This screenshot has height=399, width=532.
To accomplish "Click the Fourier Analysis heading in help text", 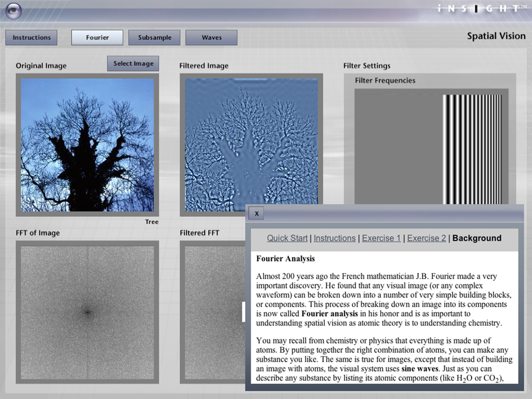I will (286, 259).
